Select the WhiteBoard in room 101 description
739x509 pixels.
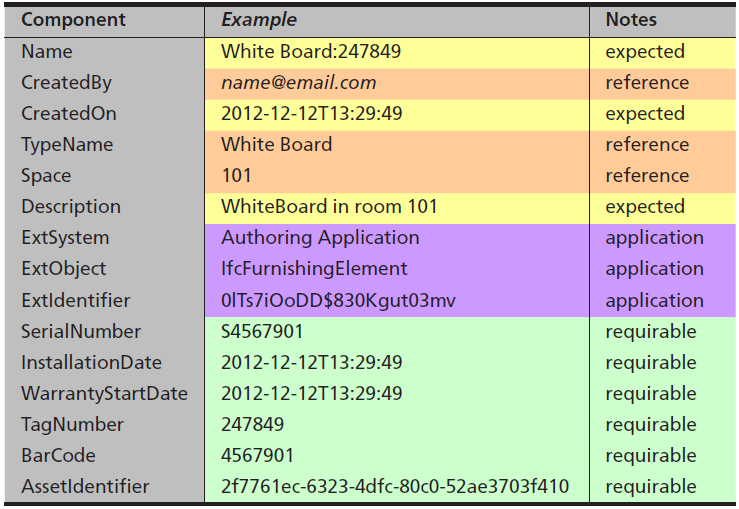click(329, 207)
